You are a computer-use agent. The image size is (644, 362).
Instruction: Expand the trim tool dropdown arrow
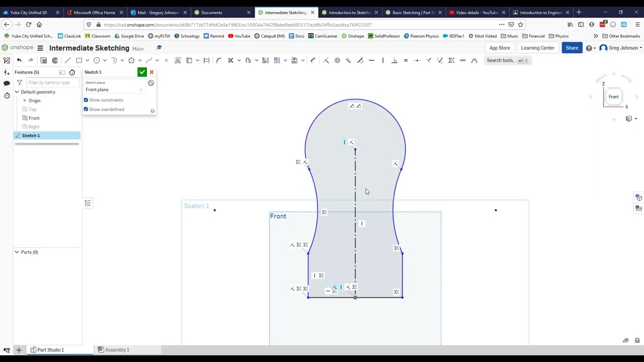(238, 60)
